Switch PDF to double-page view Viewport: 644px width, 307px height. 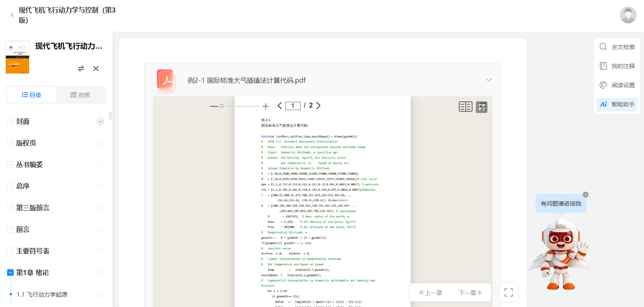tap(465, 106)
